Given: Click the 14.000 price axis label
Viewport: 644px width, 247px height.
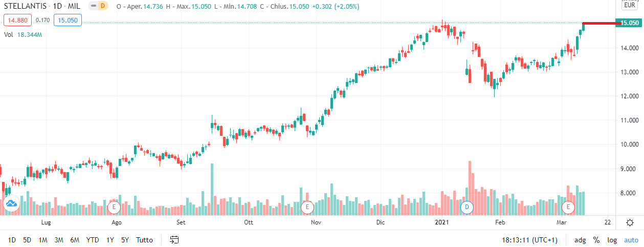Looking at the screenshot, I should click(630, 48).
